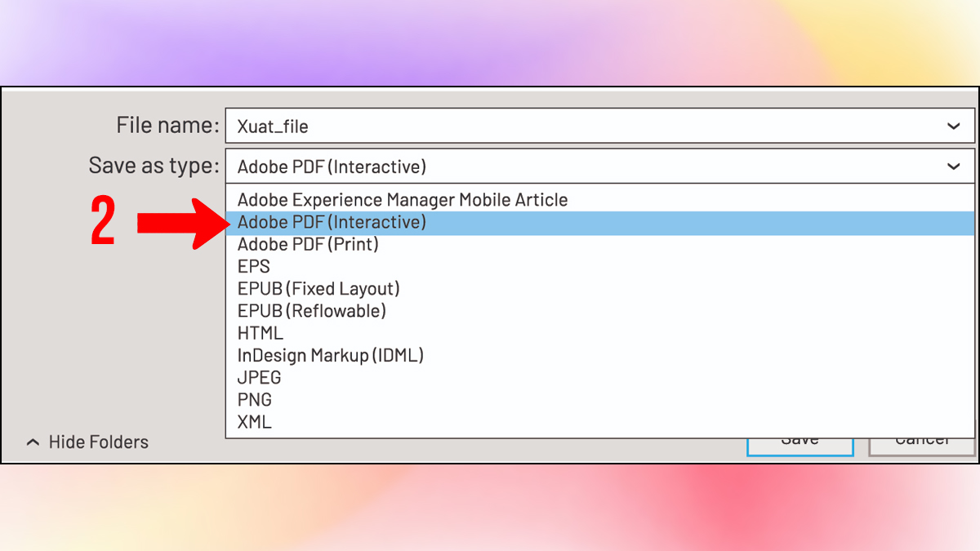Select Adobe Experience Manager Mobile Article
Screen dimensions: 980x551
point(599,200)
